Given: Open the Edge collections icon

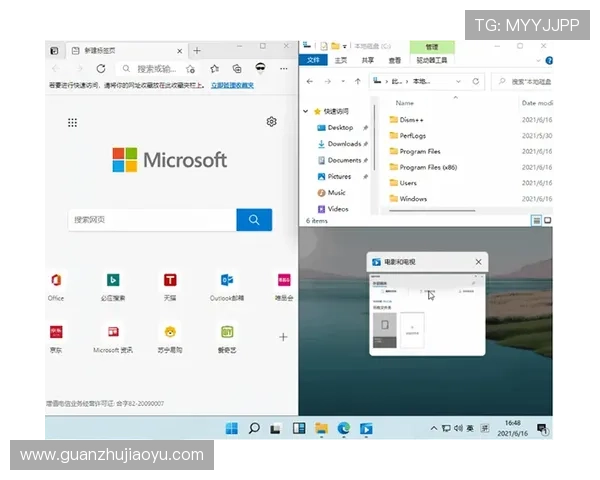Looking at the screenshot, I should [x=236, y=68].
